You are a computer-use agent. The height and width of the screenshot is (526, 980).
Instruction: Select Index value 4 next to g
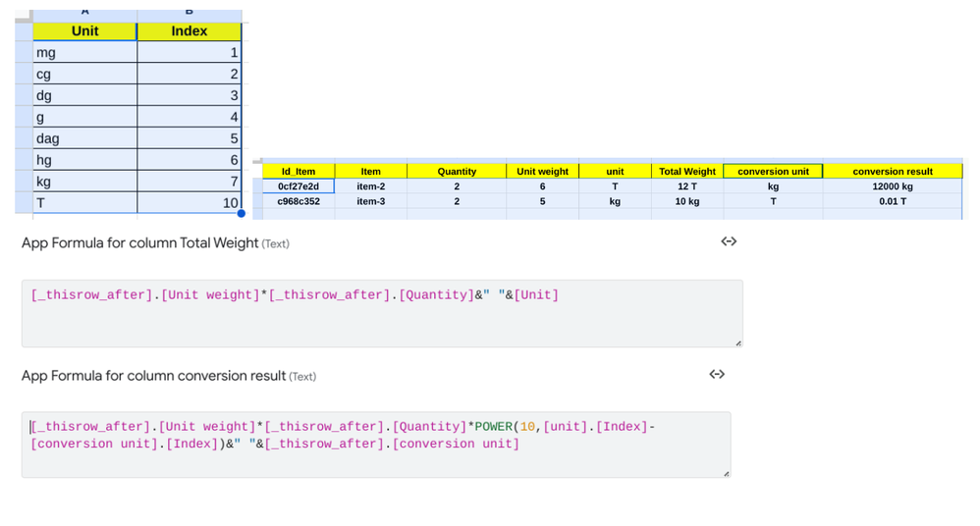pos(189,117)
